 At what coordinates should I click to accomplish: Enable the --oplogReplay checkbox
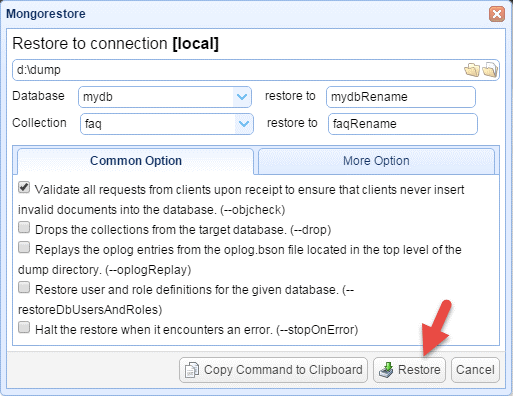click(x=24, y=248)
